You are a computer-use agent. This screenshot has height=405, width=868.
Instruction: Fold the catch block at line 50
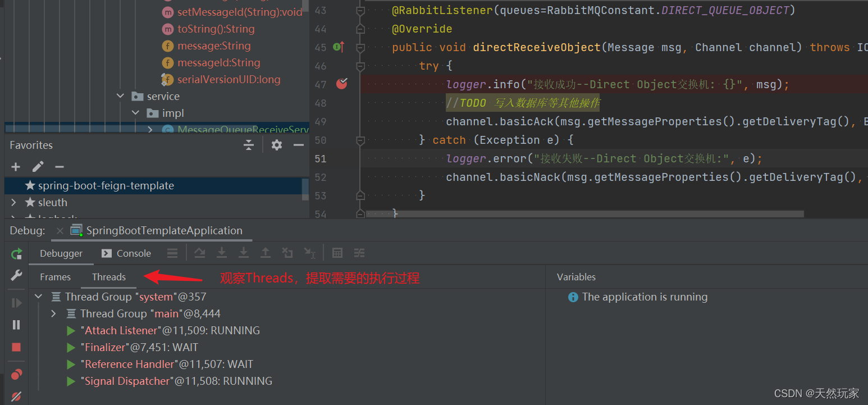[360, 140]
